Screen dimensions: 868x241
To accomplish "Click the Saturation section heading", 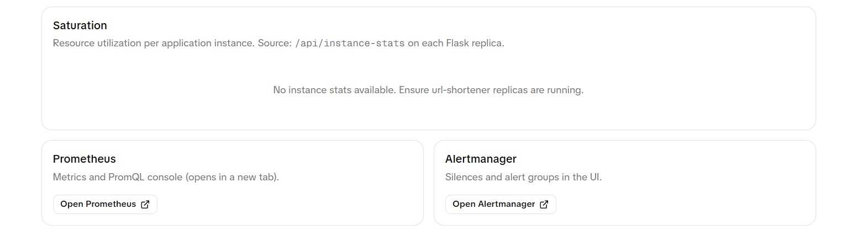I will pyautogui.click(x=80, y=25).
